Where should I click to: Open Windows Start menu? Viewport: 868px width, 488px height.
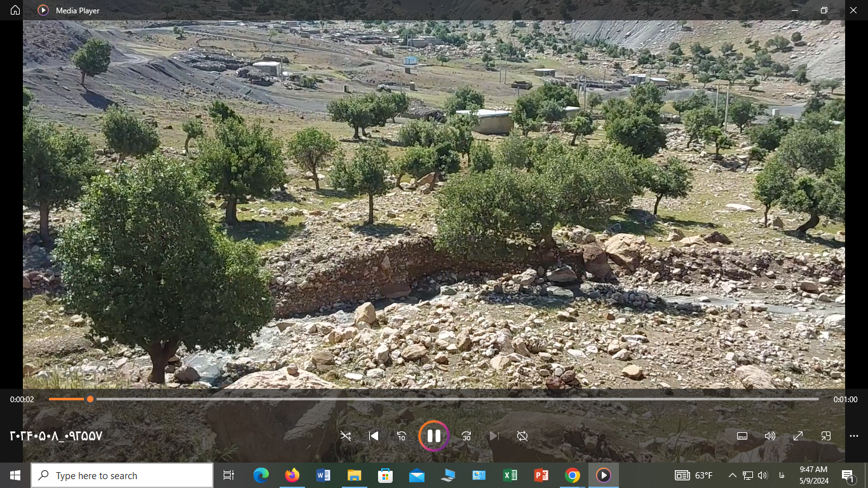point(15,475)
